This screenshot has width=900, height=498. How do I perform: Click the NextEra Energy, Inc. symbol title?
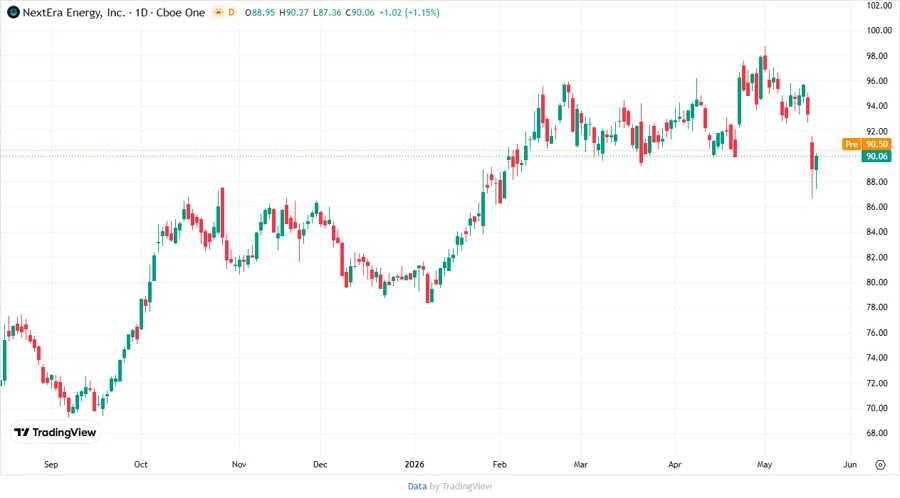pos(73,13)
